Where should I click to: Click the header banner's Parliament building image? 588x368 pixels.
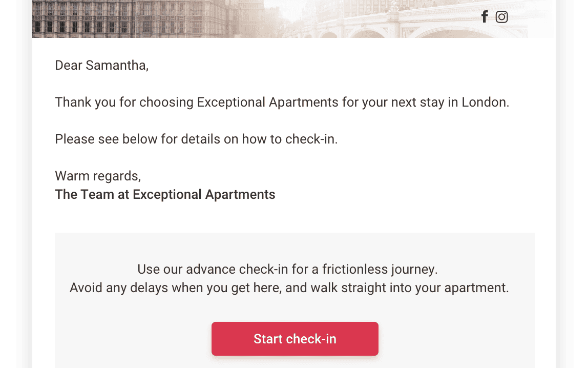[128, 18]
